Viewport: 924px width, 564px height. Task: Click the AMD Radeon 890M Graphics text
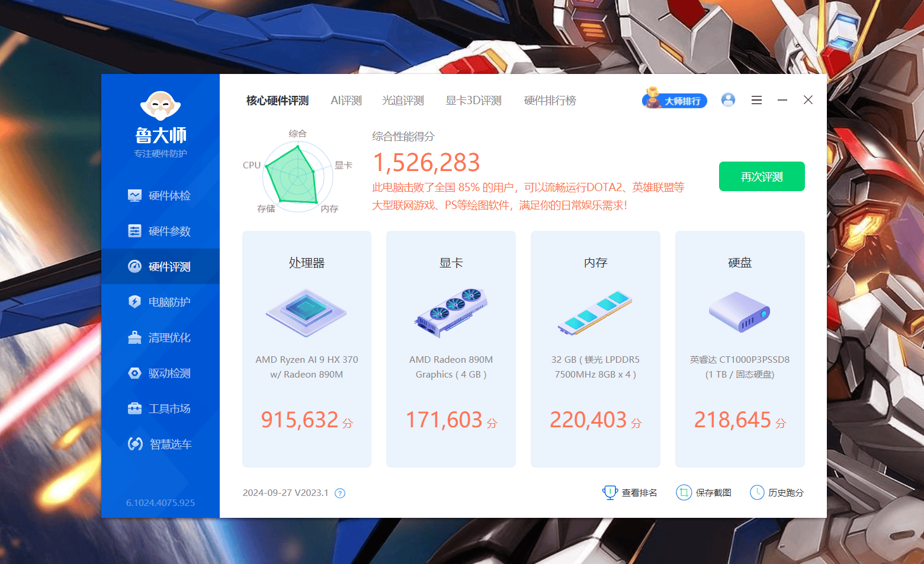point(451,367)
